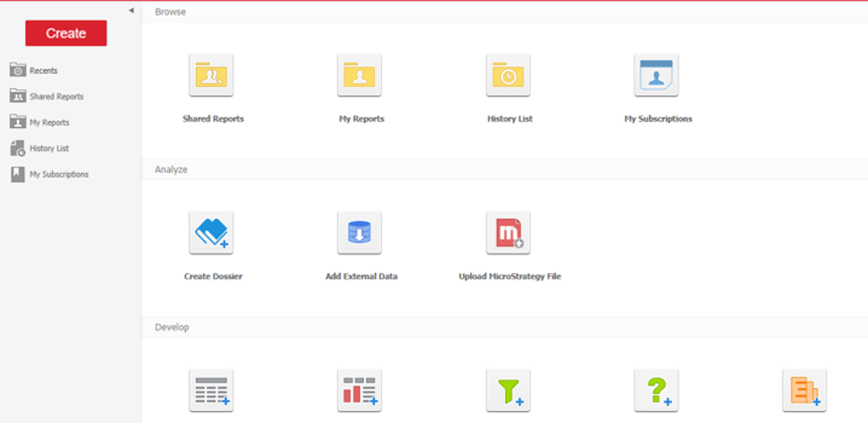
Task: Open the History List clock icon
Action: pos(509,74)
